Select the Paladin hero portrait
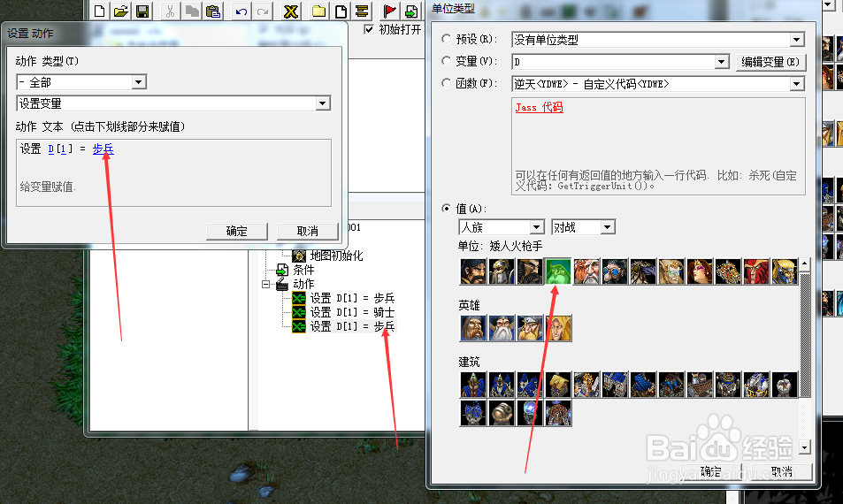 click(x=473, y=328)
